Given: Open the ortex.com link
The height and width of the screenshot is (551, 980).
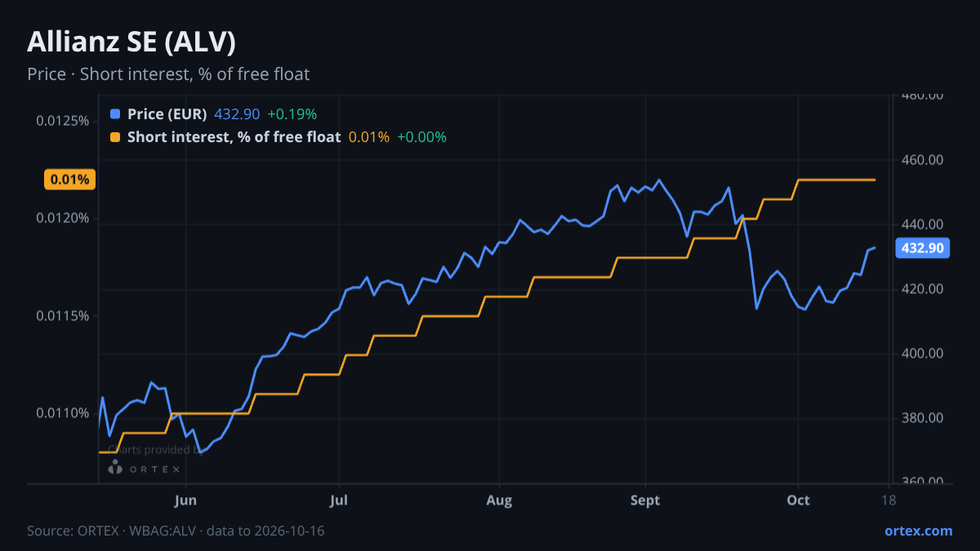Looking at the screenshot, I should pos(919,531).
